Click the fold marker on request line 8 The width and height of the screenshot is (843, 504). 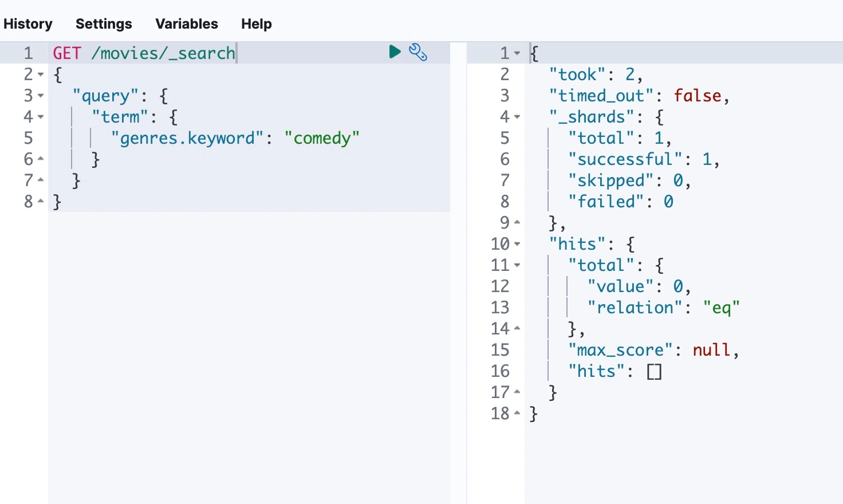[x=41, y=202]
